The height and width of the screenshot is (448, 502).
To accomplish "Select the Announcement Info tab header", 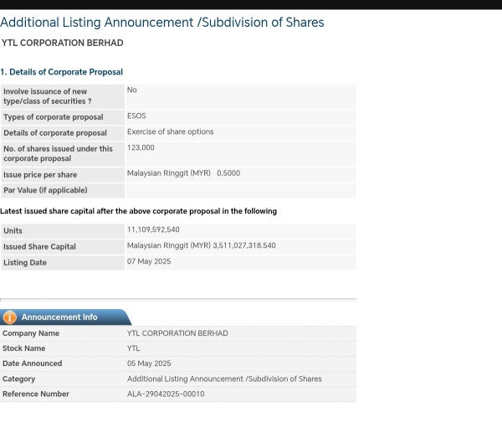I will click(65, 317).
